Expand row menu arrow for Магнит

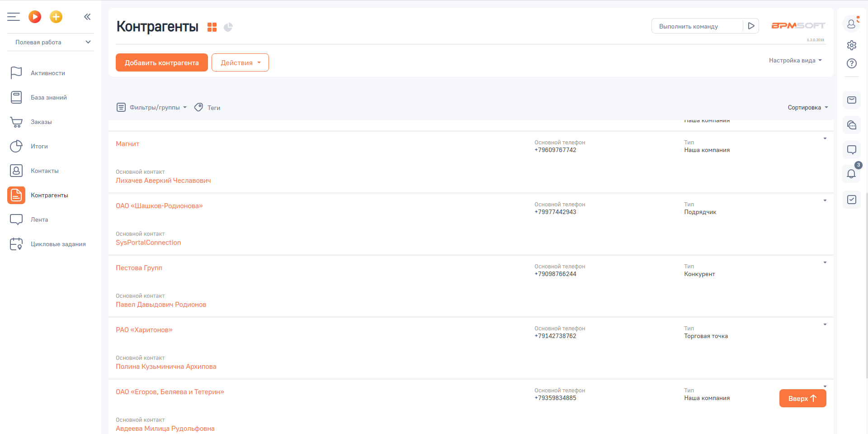[825, 138]
